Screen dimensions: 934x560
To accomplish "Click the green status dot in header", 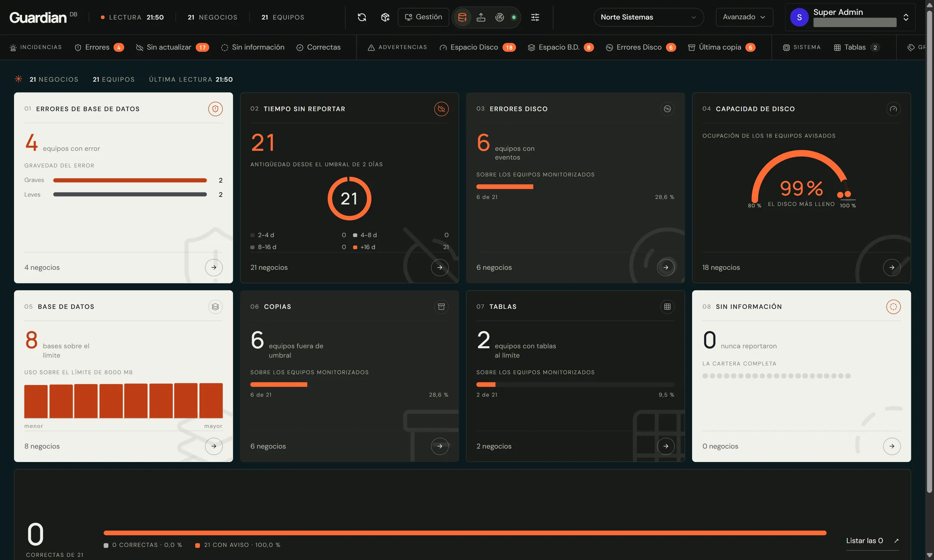I will 514,17.
